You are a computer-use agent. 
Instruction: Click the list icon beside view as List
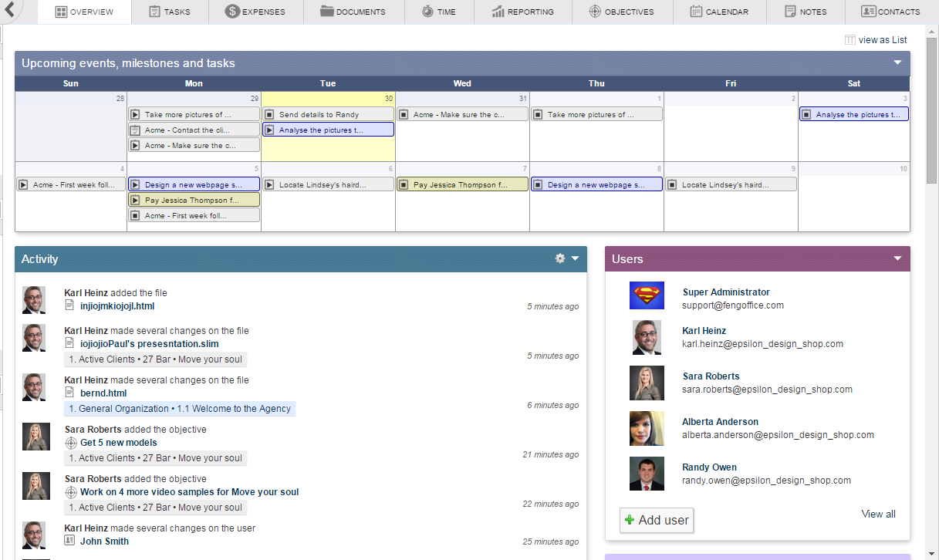tap(850, 40)
